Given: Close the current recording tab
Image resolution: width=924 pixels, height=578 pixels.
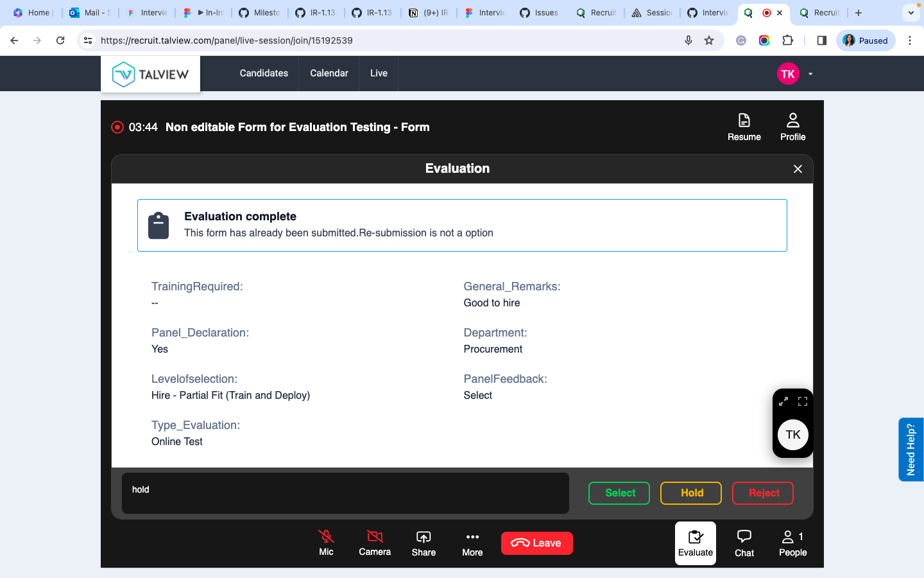Looking at the screenshot, I should (x=780, y=13).
